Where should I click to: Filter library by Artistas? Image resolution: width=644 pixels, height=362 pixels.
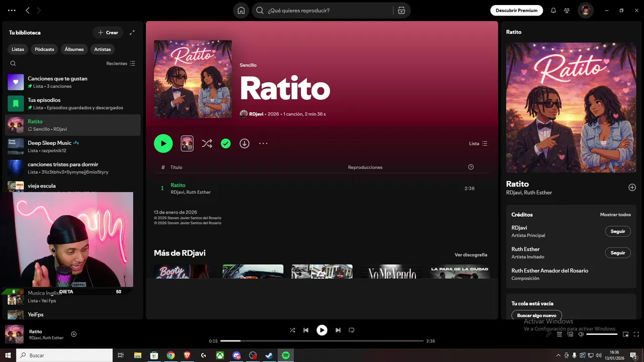click(103, 49)
